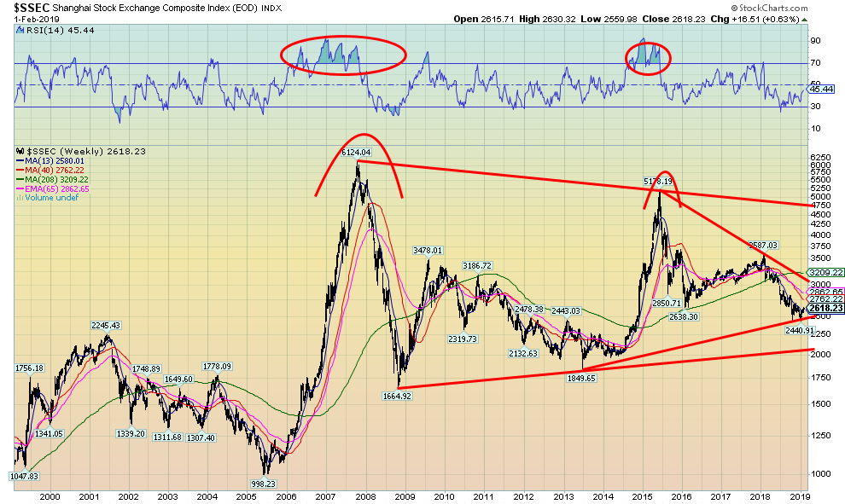Click the 2618.23 current price axis tag
This screenshot has width=845, height=504.
coord(825,309)
